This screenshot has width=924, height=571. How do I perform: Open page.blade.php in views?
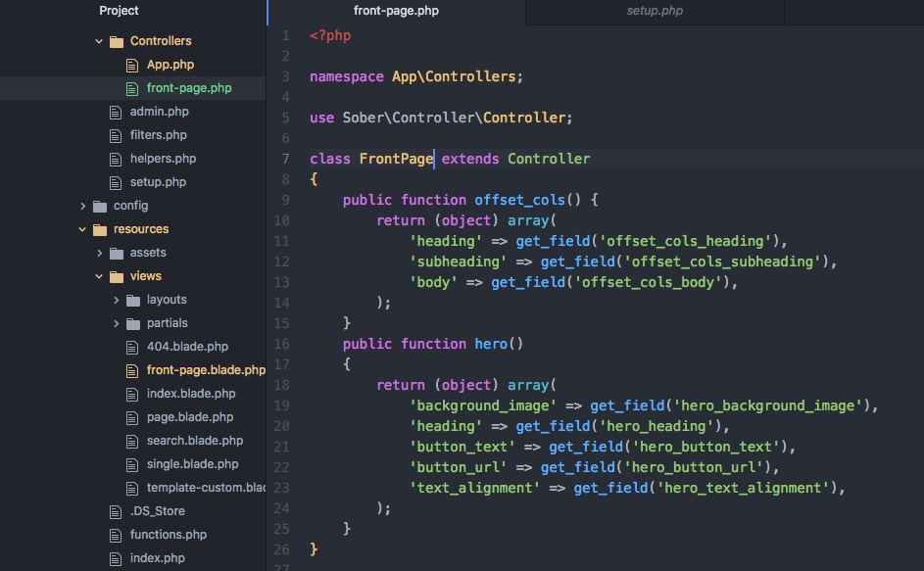coord(190,417)
